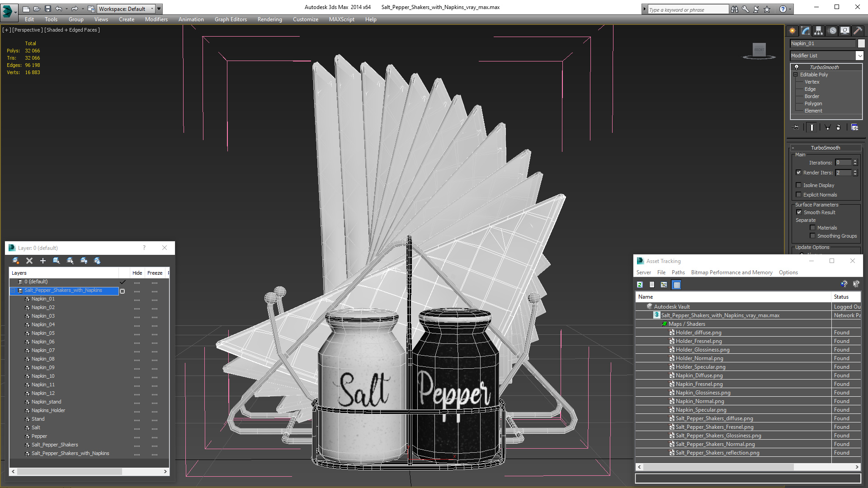Click Add Selected Objects plus icon
This screenshot has height=488, width=868.
[x=43, y=261]
